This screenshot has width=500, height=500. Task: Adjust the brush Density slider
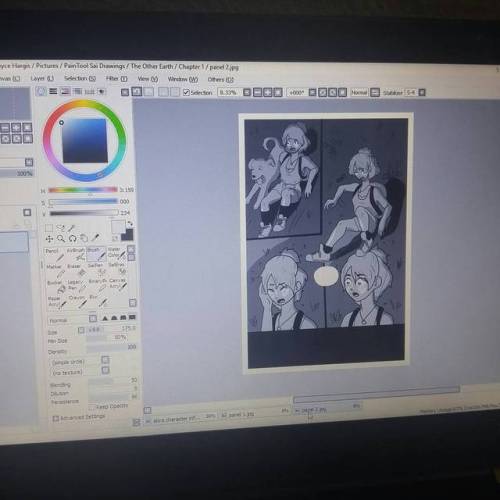pyautogui.click(x=111, y=348)
